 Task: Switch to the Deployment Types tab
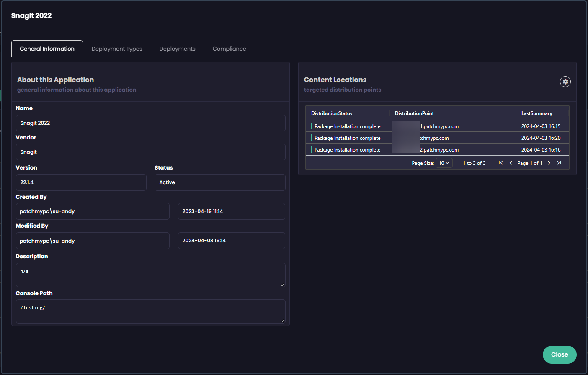coord(117,49)
